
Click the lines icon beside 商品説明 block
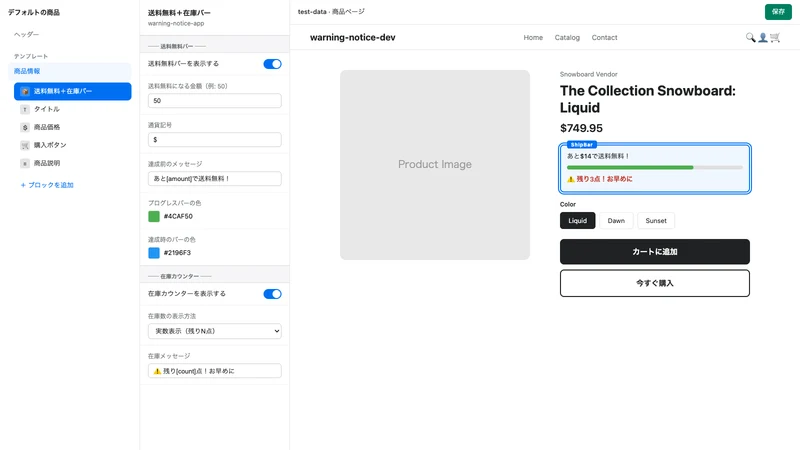(x=25, y=163)
